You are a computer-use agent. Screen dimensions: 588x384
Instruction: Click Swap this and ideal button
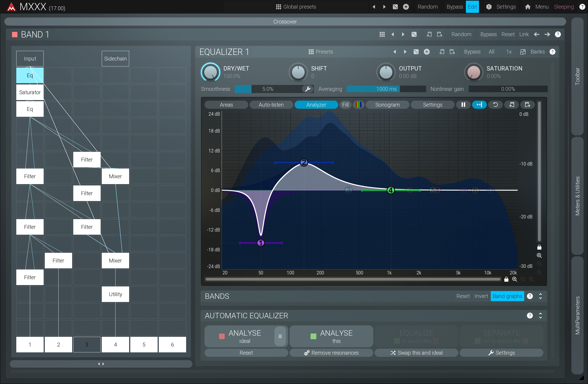point(416,353)
